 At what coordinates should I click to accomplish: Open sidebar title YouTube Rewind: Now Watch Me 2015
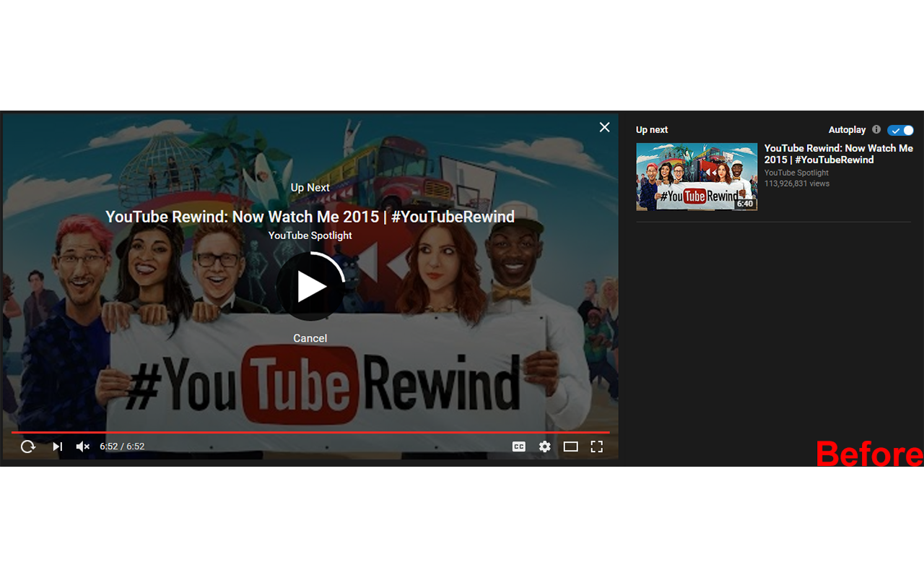[839, 154]
